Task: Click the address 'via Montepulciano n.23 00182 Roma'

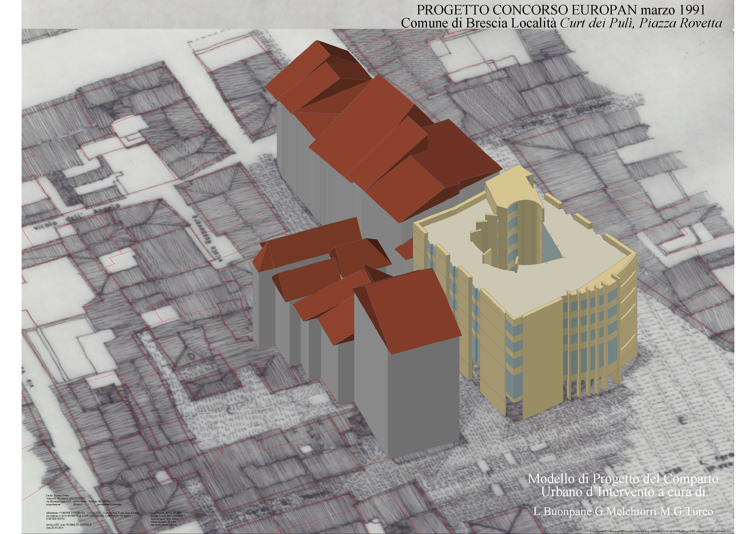Action: coord(66,501)
